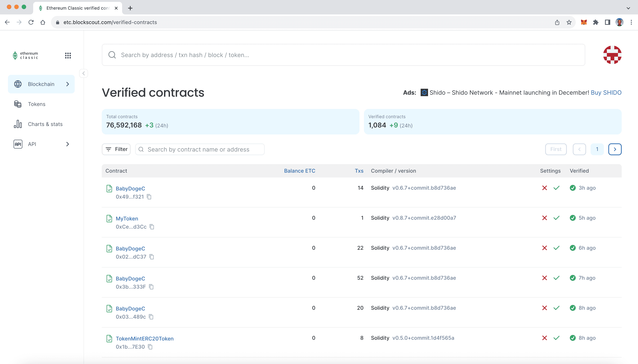Open the apps grid icon in the sidebar
638x364 pixels.
(x=68, y=55)
